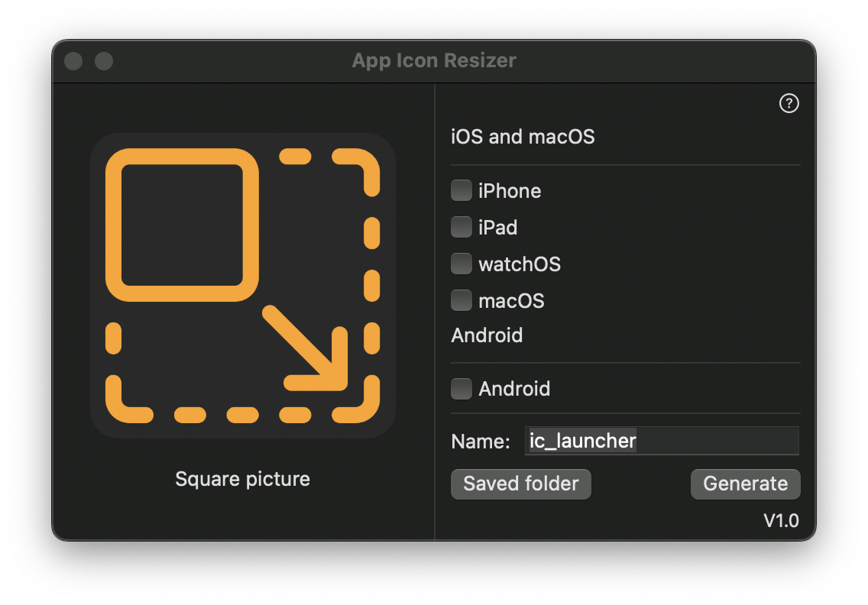Viewport: 868px width, 605px height.
Task: Click the "Name:" label
Action: 481,442
